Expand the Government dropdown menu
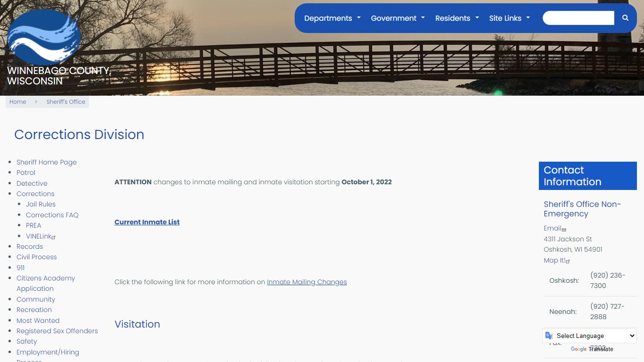The width and height of the screenshot is (644, 362). (398, 18)
